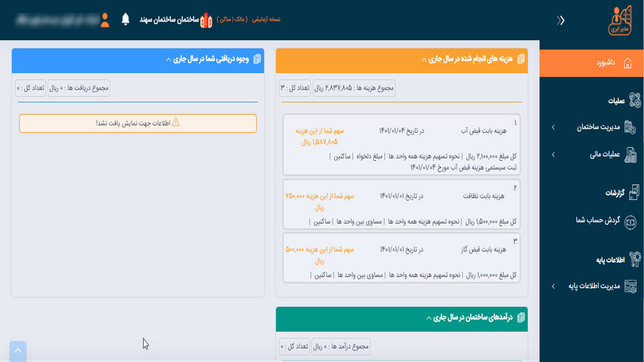Click your share amount ۱,۵۸۷,۸۰۵ ریال
This screenshot has width=644, height=362.
[x=320, y=142]
